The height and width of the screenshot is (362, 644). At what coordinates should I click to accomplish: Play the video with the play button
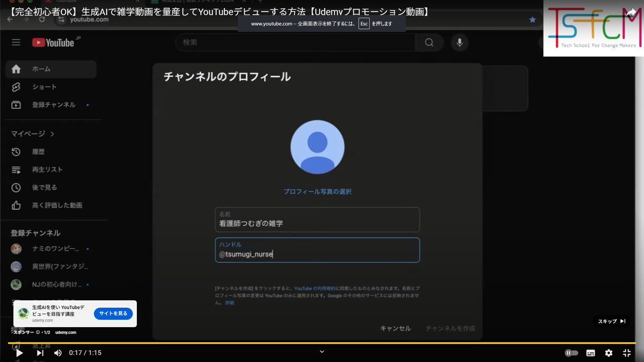pyautogui.click(x=19, y=353)
